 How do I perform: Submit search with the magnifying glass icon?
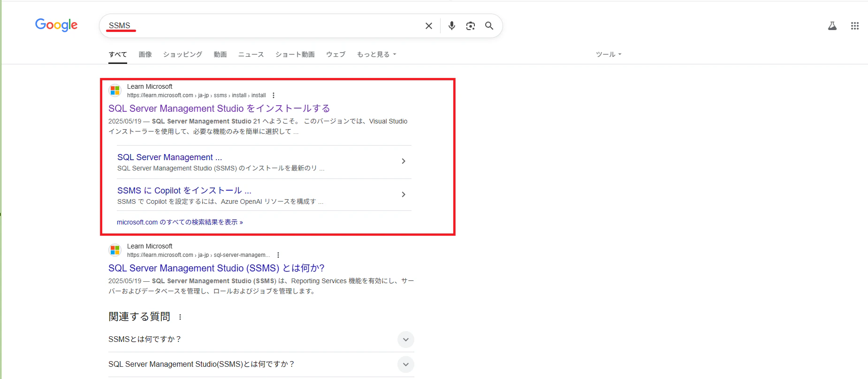point(489,26)
